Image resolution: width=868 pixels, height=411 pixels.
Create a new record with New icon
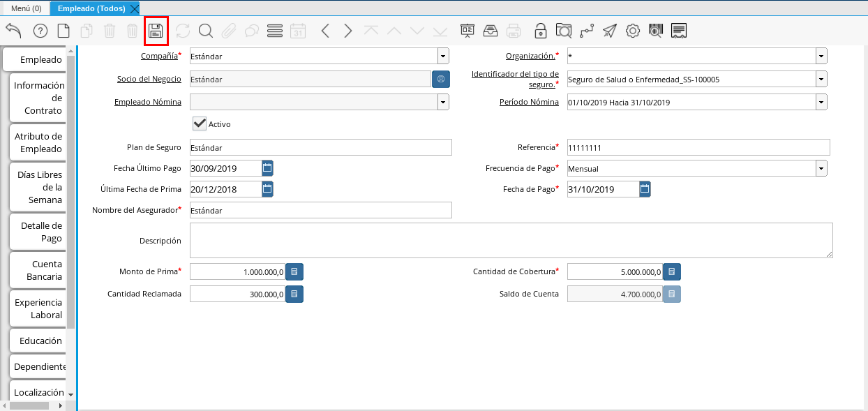point(63,31)
